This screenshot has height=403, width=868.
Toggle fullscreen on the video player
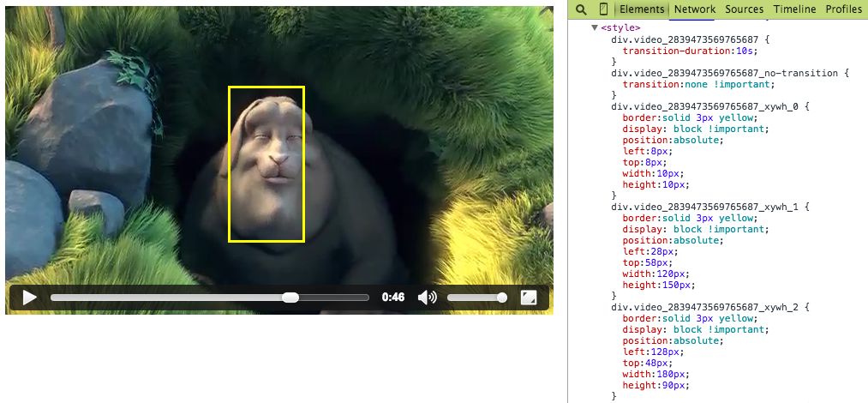[x=529, y=298]
